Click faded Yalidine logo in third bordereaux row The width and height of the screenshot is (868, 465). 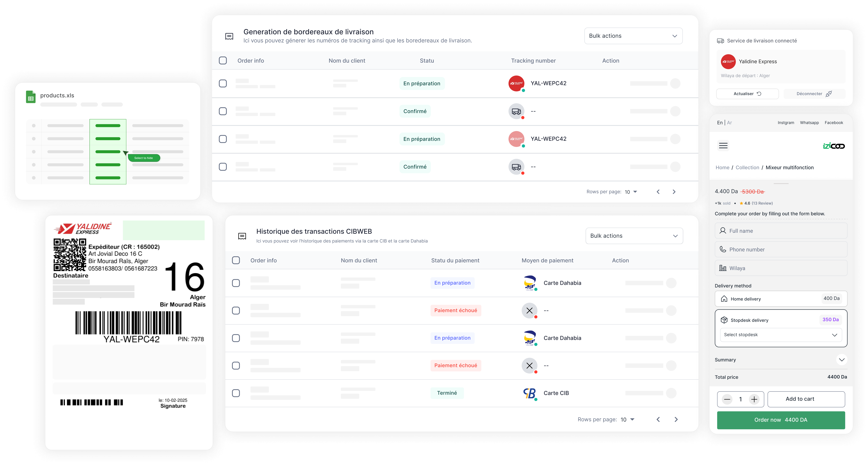(x=516, y=139)
